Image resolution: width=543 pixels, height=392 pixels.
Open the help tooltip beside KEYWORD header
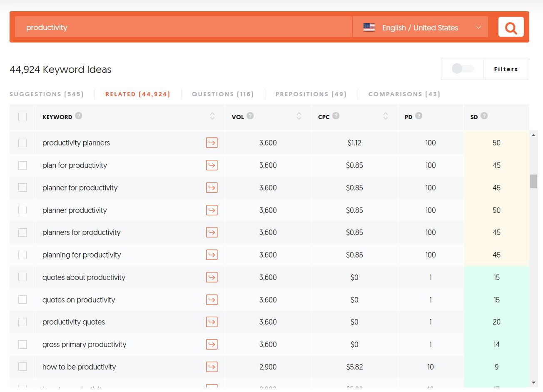[78, 116]
